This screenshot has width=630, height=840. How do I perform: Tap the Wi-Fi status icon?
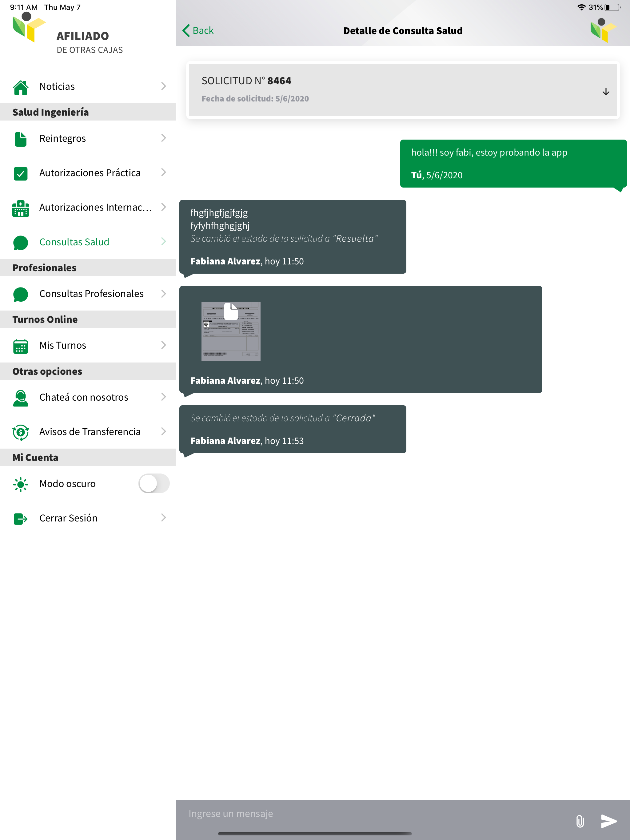[x=581, y=7]
